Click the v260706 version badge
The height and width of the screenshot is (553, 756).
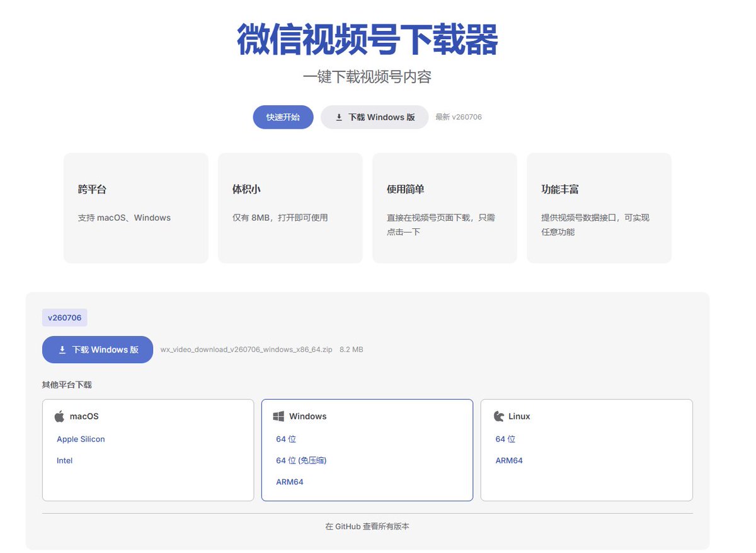[65, 318]
